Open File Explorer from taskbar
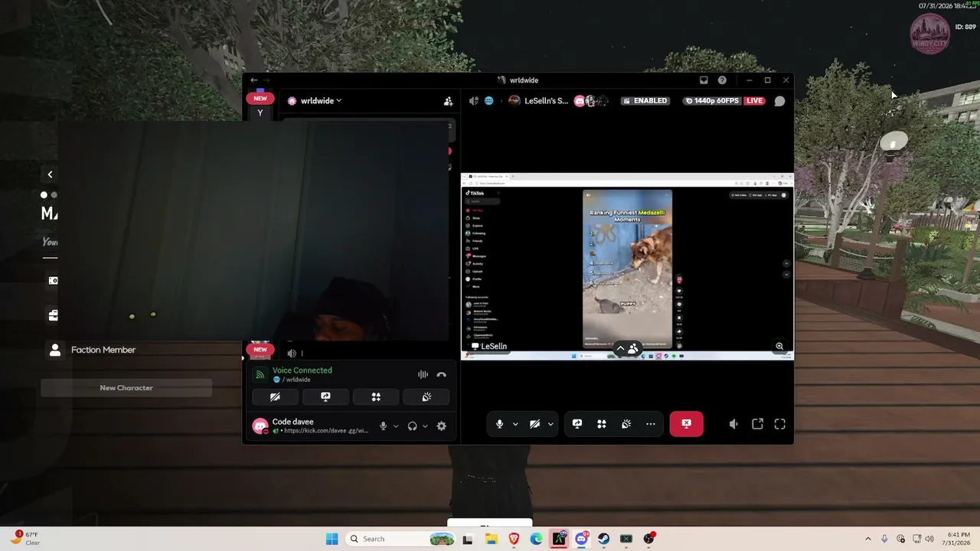This screenshot has width=980, height=551. click(x=491, y=539)
